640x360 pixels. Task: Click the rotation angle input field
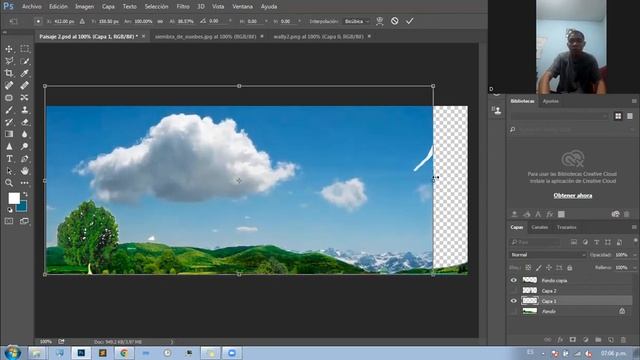click(218, 21)
